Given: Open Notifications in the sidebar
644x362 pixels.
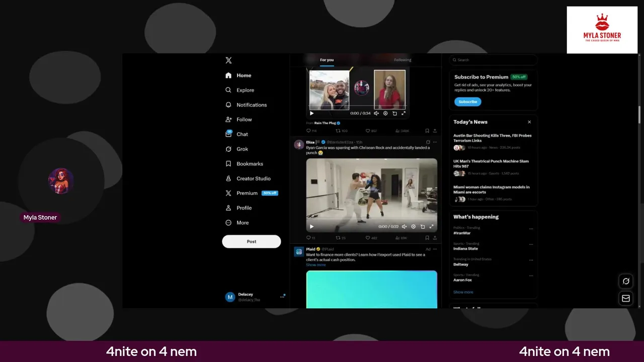Looking at the screenshot, I should point(246,105).
